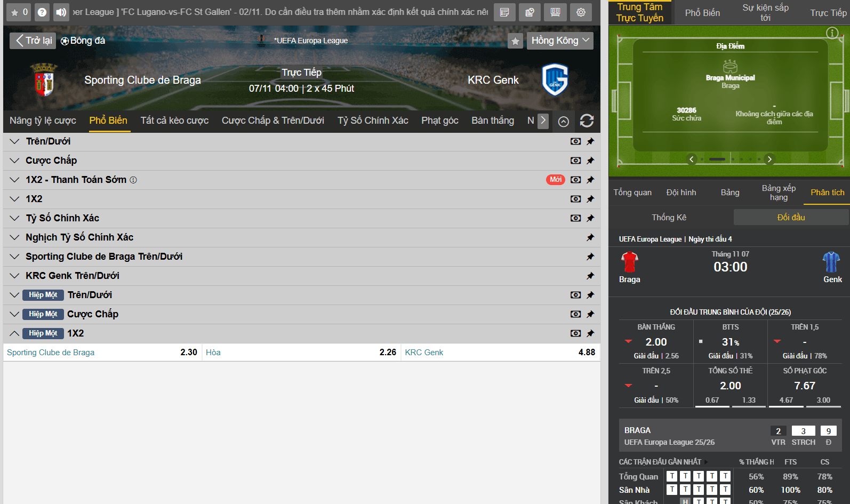Open the cash icon for the Trên/Dưới market
This screenshot has height=504, width=850.
tap(575, 141)
